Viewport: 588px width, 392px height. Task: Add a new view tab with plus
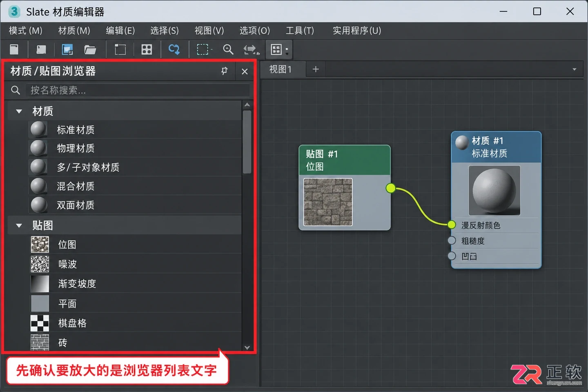316,69
